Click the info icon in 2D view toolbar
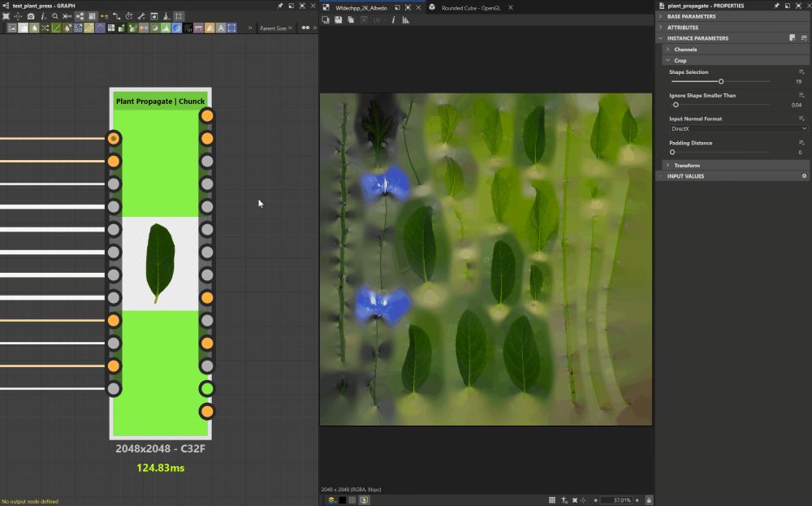The height and width of the screenshot is (506, 812). coord(394,19)
